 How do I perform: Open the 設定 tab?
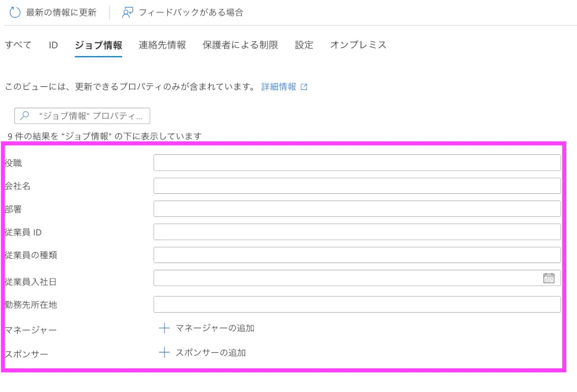click(x=304, y=45)
